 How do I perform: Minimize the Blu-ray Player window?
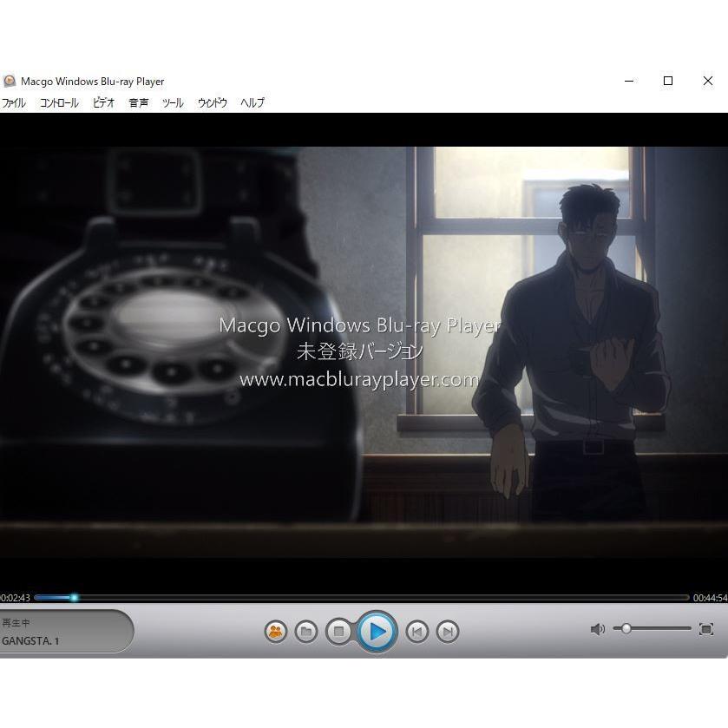(629, 82)
